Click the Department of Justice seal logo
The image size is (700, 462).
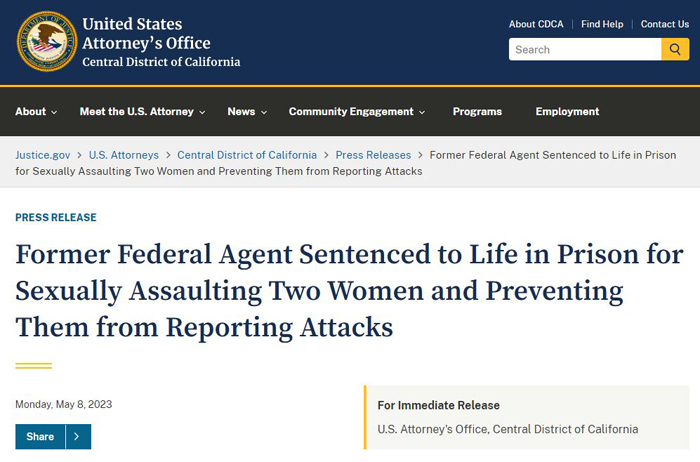click(47, 41)
